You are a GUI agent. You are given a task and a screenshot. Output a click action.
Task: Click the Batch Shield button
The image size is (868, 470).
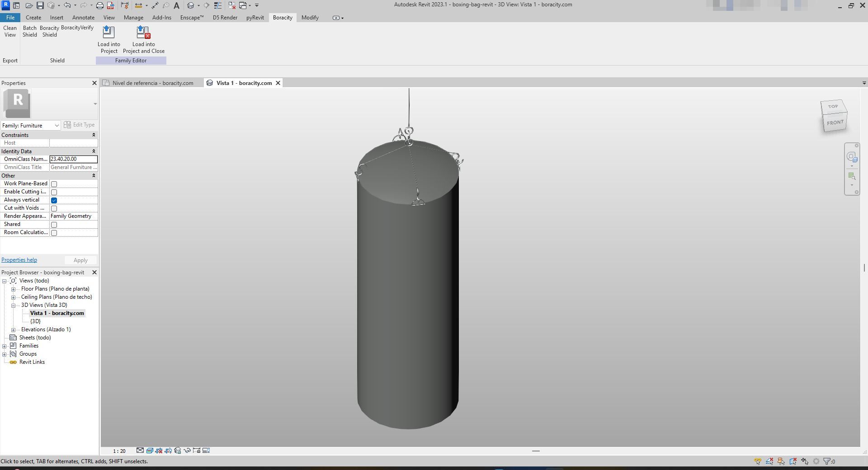(x=30, y=31)
